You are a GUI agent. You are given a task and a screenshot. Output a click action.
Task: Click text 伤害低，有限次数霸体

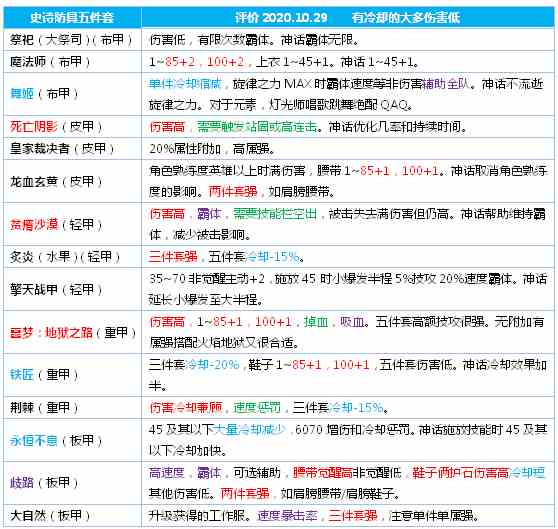[x=209, y=40]
